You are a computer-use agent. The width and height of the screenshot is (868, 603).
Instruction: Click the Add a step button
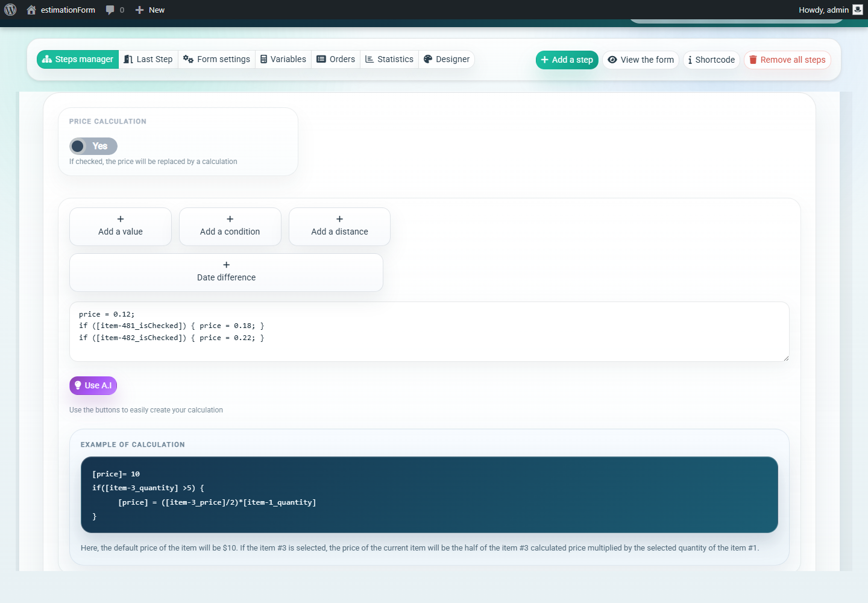tap(567, 60)
